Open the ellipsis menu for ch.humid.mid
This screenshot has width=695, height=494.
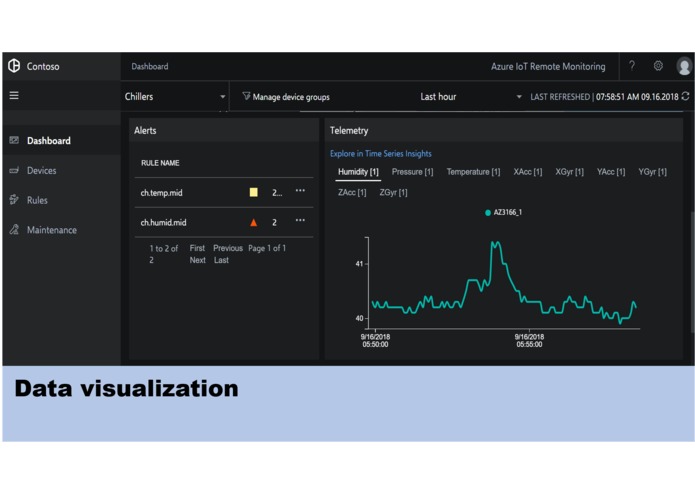300,220
